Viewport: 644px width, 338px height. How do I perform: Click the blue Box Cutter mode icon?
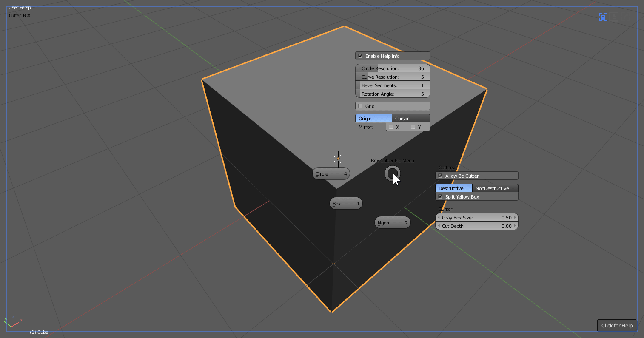603,17
